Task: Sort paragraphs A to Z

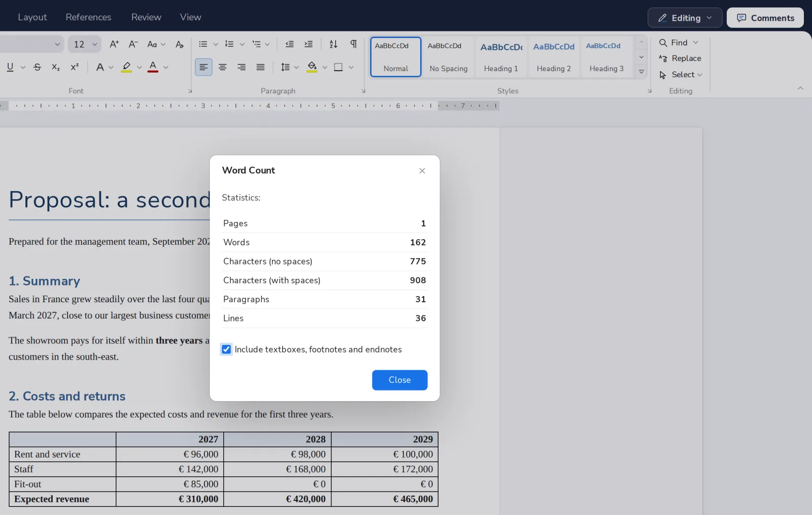Action: tap(333, 44)
